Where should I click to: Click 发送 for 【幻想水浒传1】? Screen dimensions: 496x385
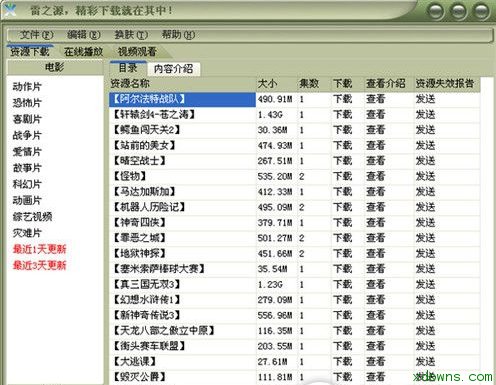pos(425,300)
